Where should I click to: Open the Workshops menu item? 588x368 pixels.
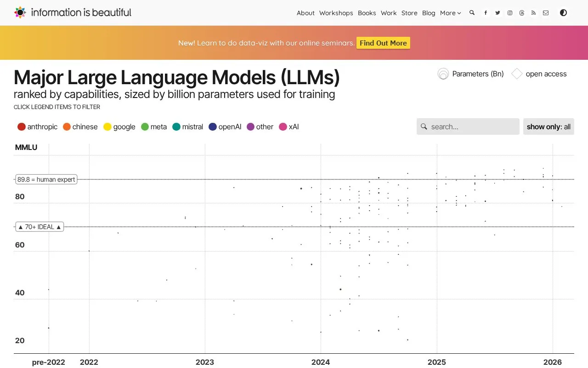click(x=336, y=13)
